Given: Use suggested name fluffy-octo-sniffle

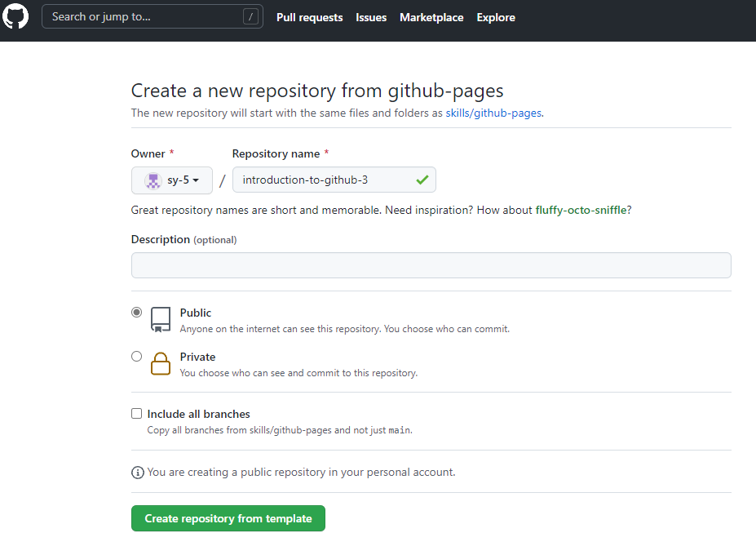Looking at the screenshot, I should pyautogui.click(x=581, y=210).
